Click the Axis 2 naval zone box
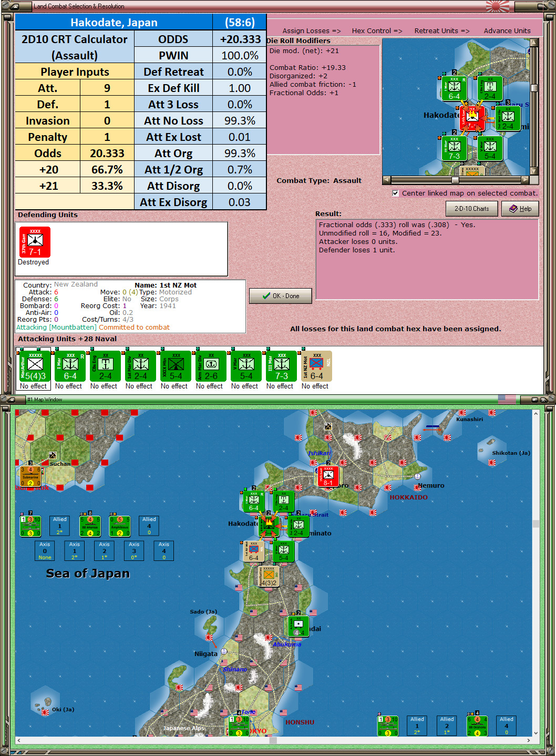This screenshot has width=556, height=756. (105, 551)
